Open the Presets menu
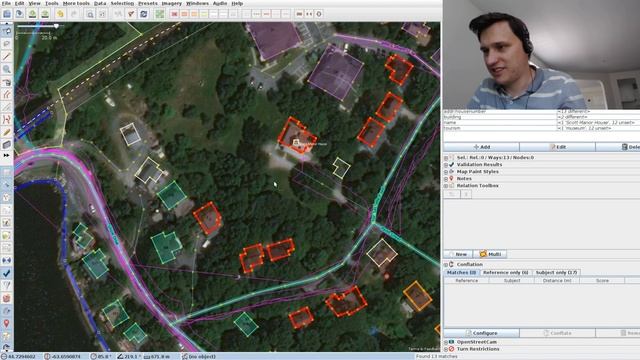This screenshot has height=360, width=640. pos(148,3)
